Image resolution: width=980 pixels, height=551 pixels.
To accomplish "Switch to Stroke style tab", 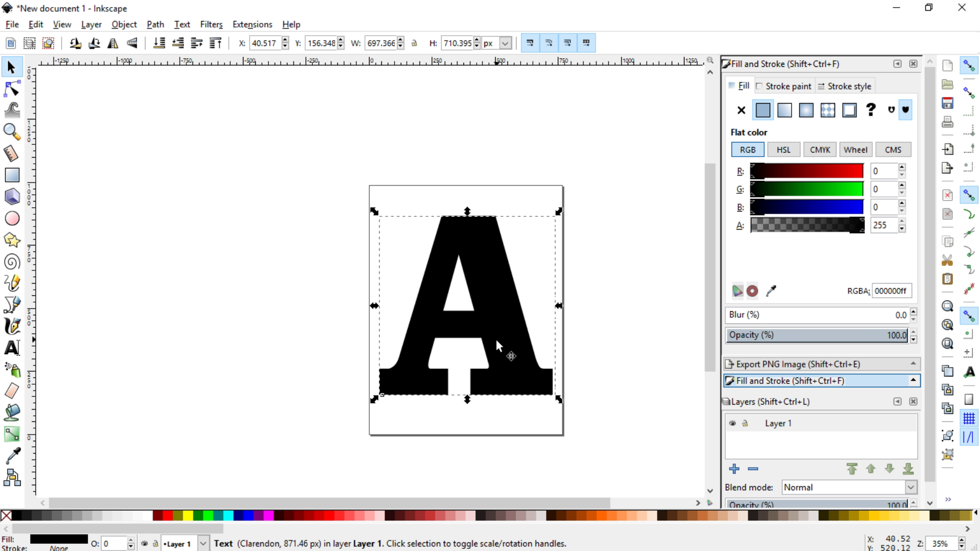I will (845, 86).
